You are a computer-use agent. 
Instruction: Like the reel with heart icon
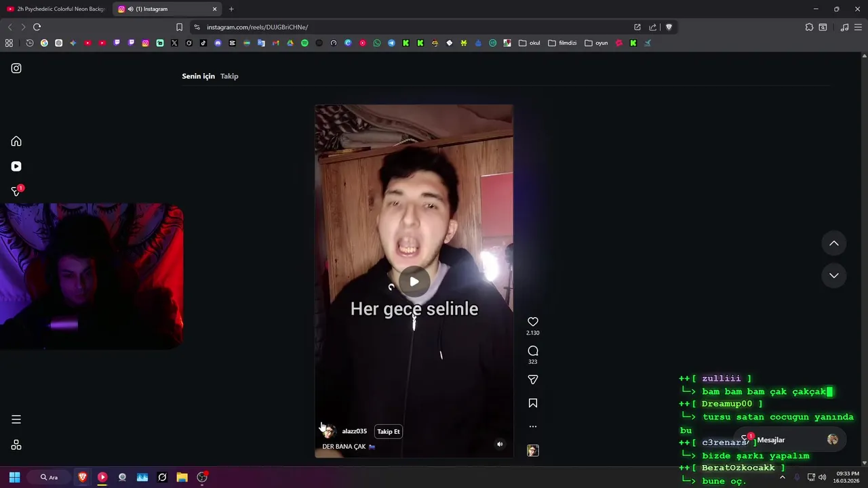tap(533, 322)
